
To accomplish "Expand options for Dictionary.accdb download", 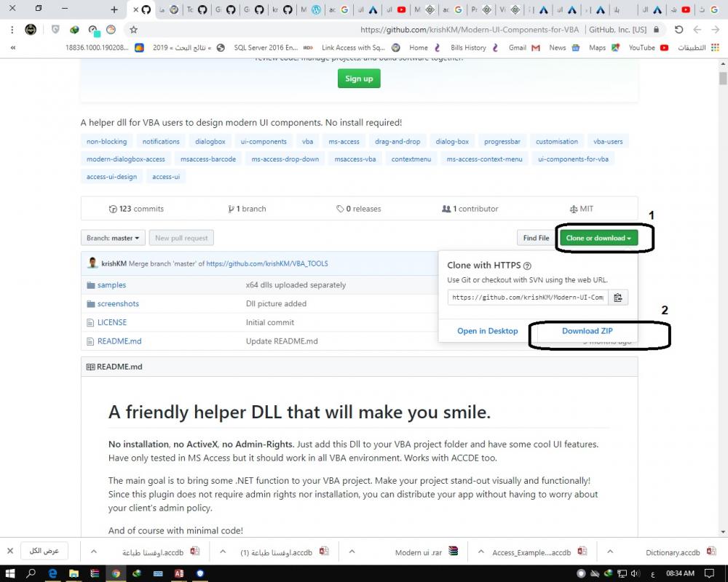I will click(610, 551).
